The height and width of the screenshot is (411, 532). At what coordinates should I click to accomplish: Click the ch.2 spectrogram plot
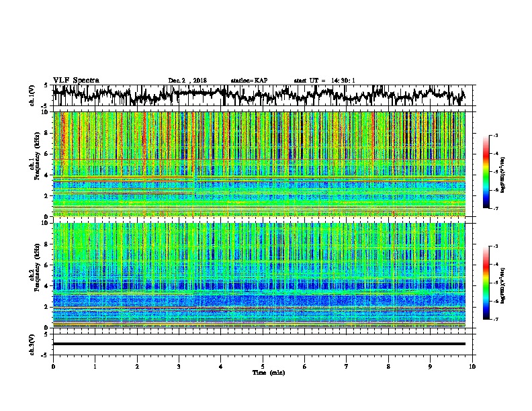click(259, 275)
